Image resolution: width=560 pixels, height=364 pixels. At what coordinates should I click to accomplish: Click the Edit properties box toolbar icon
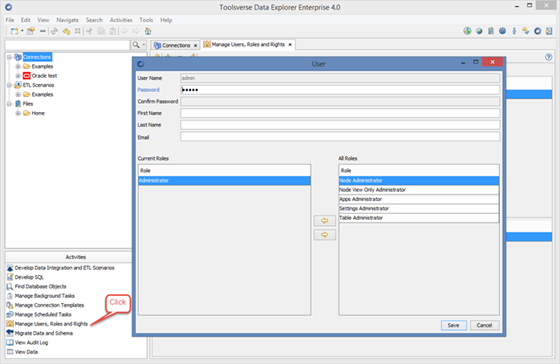[31, 31]
